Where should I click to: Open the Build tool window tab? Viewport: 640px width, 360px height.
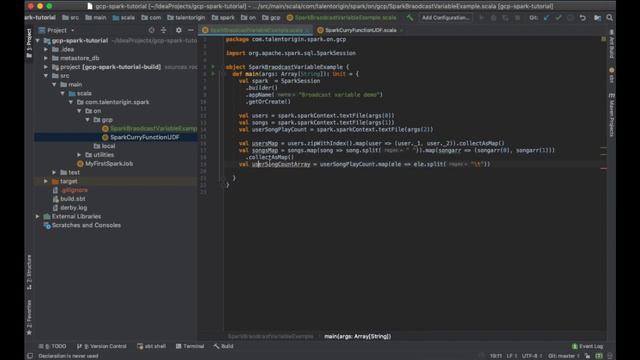[x=223, y=346]
